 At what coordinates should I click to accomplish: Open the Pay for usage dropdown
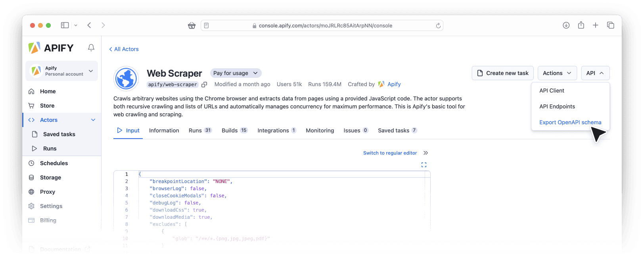click(x=236, y=73)
